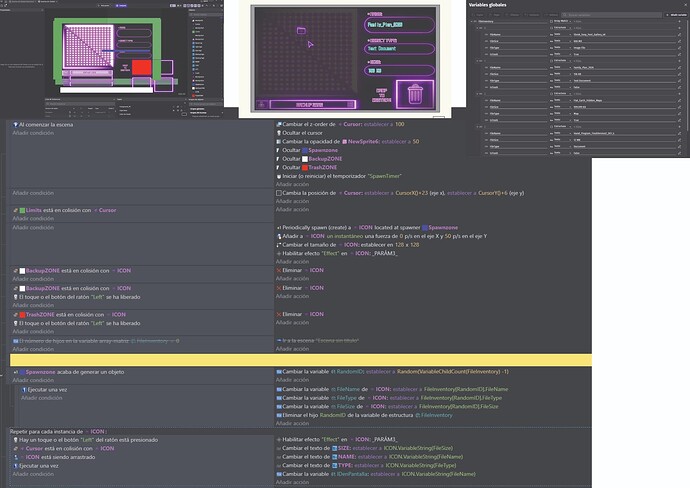Click the folder icon in the preview grid
The image size is (690, 488).
click(x=301, y=31)
